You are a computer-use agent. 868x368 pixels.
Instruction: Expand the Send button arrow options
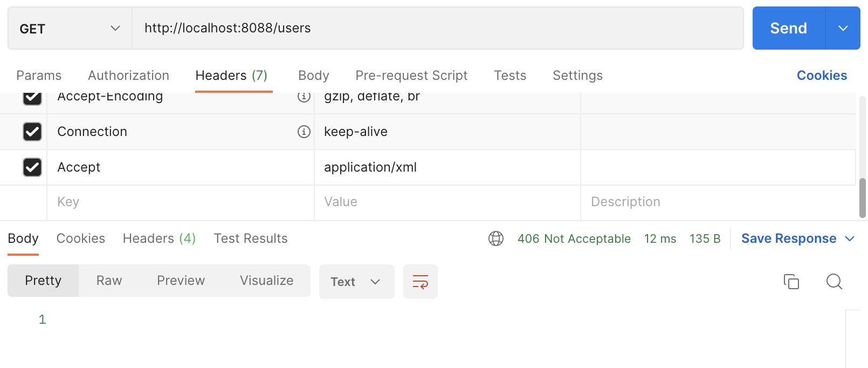coord(843,28)
